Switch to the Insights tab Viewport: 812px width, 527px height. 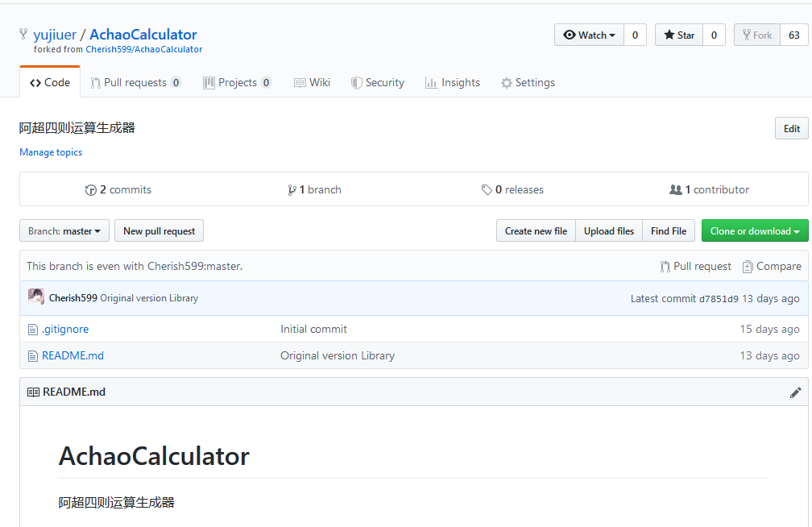[453, 82]
